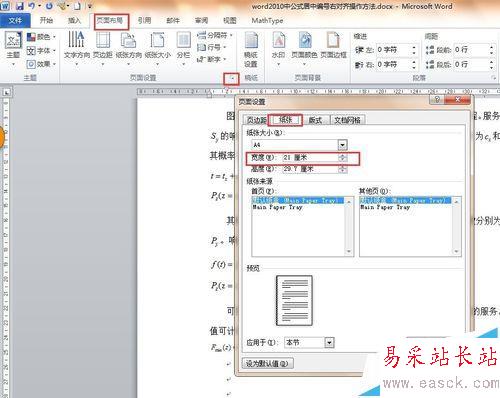Click the dialog help question-mark button
This screenshot has height=398, width=500.
coord(437,99)
